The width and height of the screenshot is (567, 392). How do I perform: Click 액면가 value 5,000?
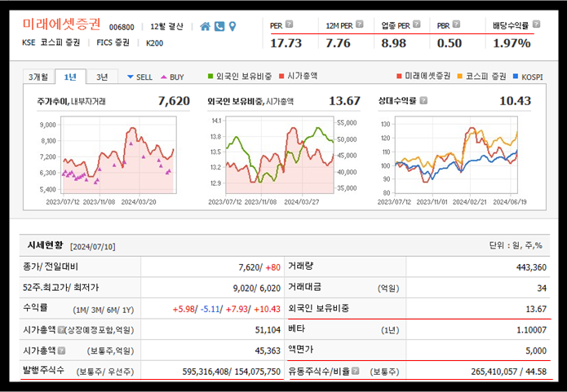click(x=536, y=350)
